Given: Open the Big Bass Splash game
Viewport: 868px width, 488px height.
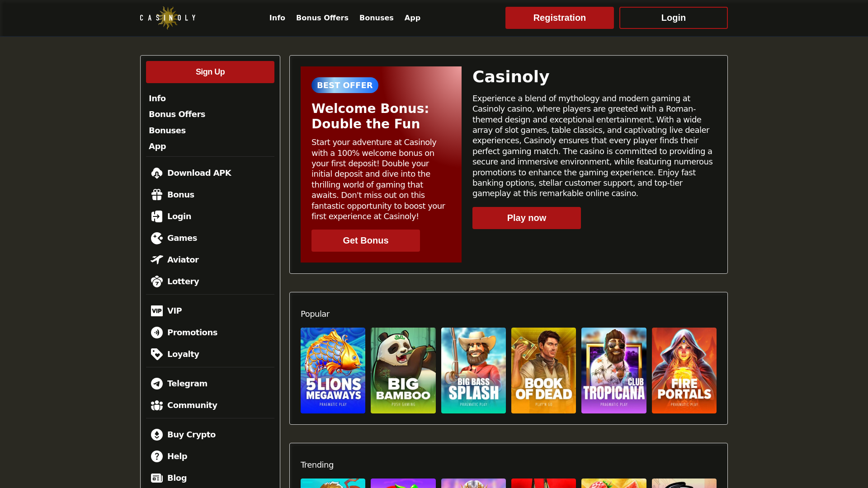Looking at the screenshot, I should (x=473, y=371).
